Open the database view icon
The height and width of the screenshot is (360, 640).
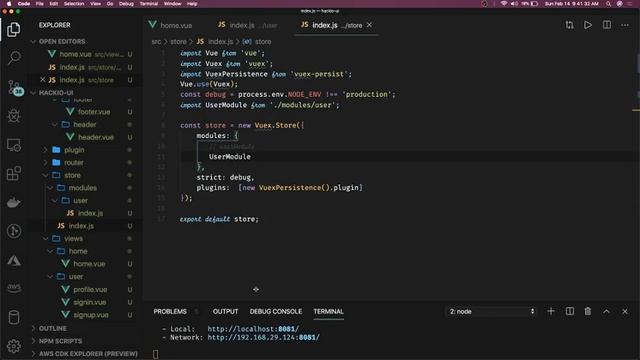click(x=13, y=317)
